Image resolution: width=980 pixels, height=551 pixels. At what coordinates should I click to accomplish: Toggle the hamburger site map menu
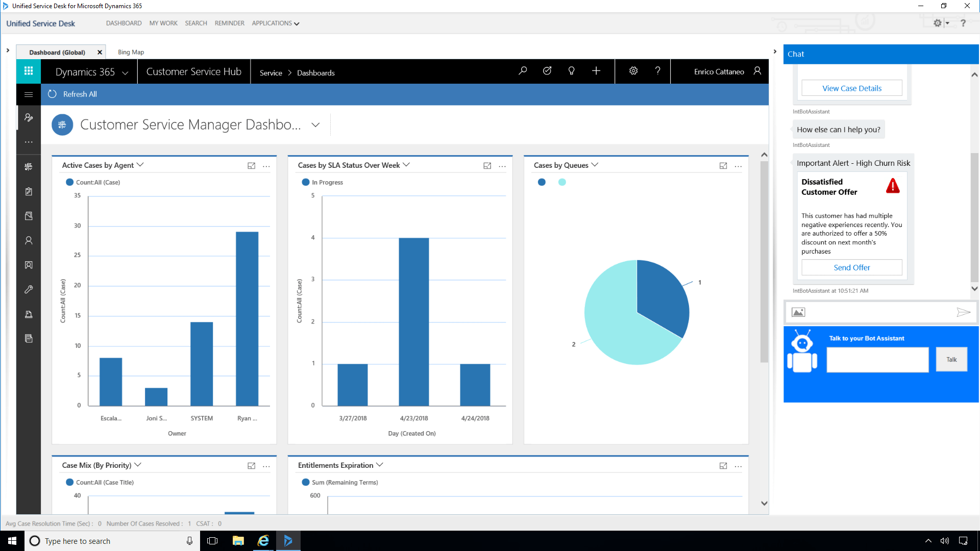click(29, 94)
